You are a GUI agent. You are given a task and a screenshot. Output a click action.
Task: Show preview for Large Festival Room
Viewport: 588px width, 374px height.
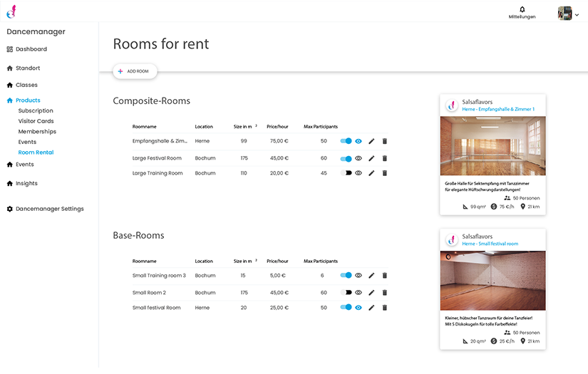point(359,159)
